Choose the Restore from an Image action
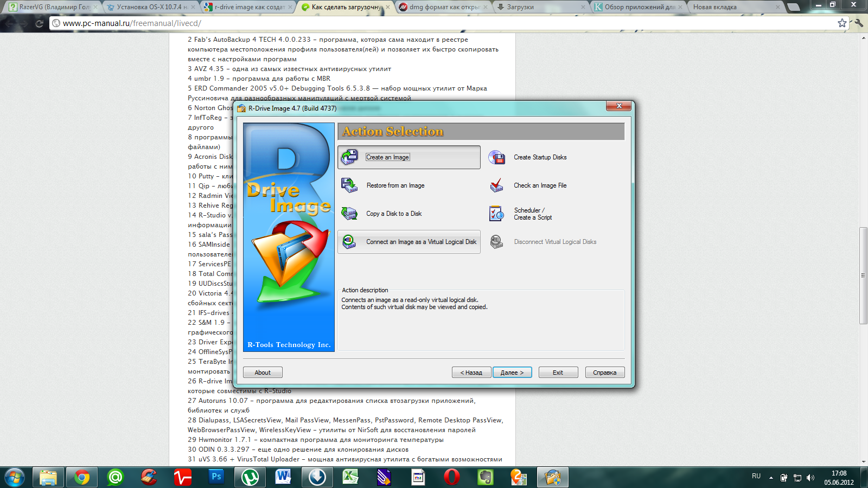Viewport: 868px width, 488px height. coord(409,185)
